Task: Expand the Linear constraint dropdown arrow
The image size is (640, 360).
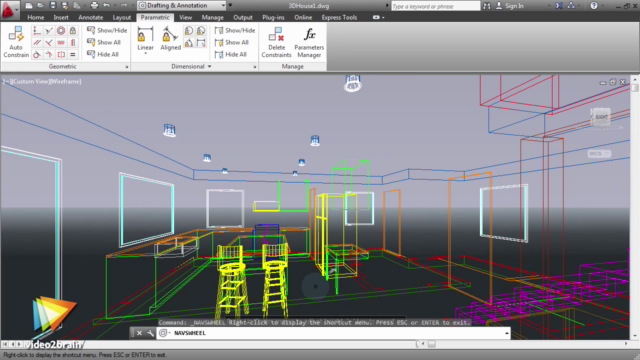Action: [x=145, y=53]
